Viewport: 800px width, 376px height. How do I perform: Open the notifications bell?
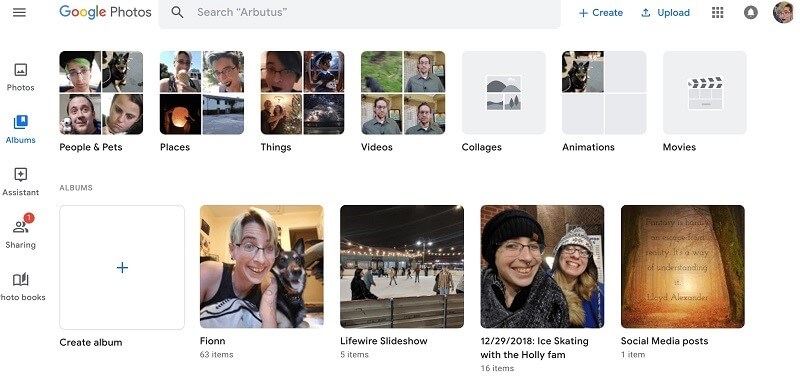(x=751, y=13)
